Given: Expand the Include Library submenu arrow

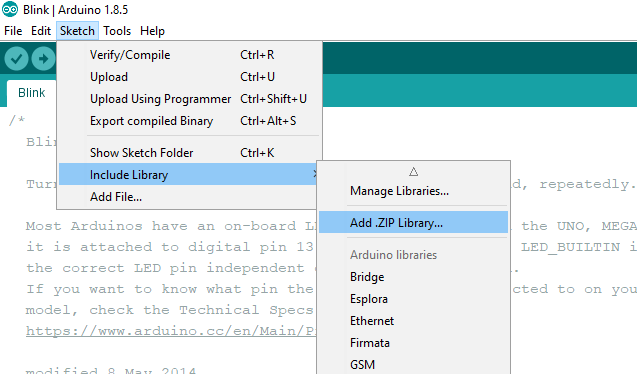Looking at the screenshot, I should pyautogui.click(x=315, y=174).
